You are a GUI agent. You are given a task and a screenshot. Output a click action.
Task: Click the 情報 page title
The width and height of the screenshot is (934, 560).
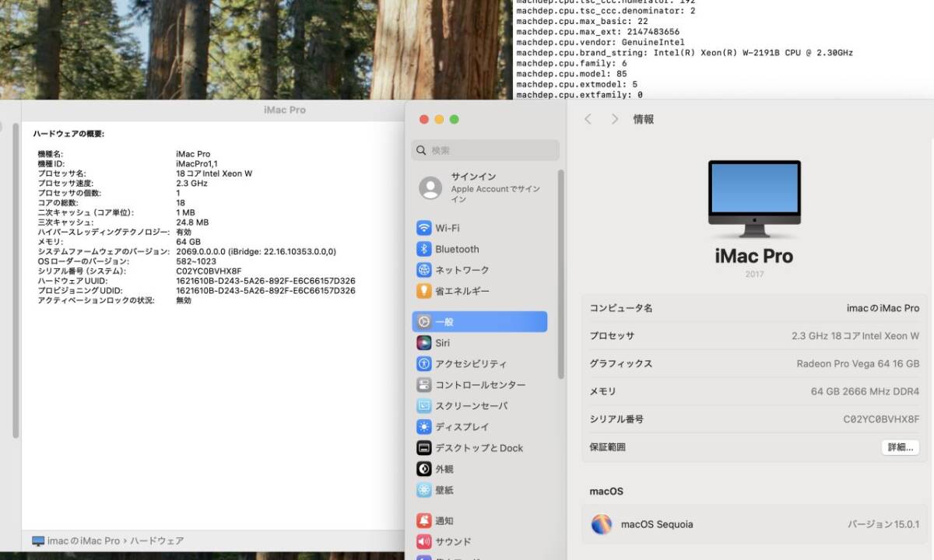644,119
